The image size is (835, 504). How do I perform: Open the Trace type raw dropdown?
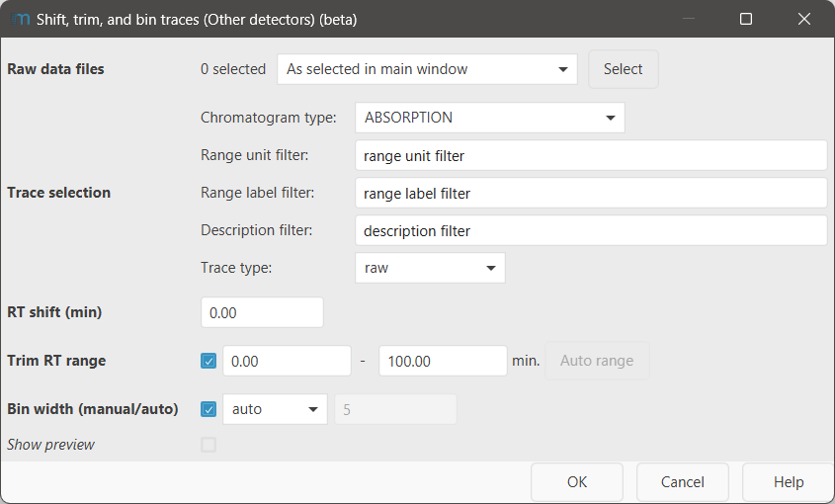tap(430, 268)
